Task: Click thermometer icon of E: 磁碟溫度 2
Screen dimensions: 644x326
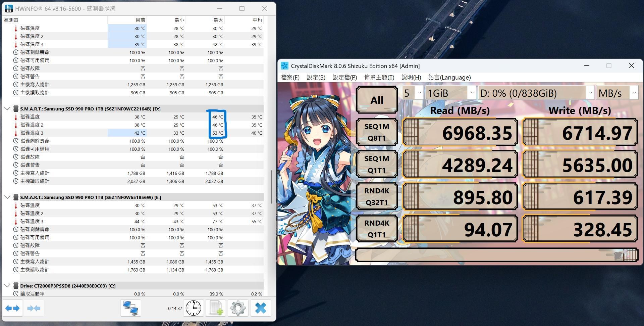Action: click(x=16, y=213)
